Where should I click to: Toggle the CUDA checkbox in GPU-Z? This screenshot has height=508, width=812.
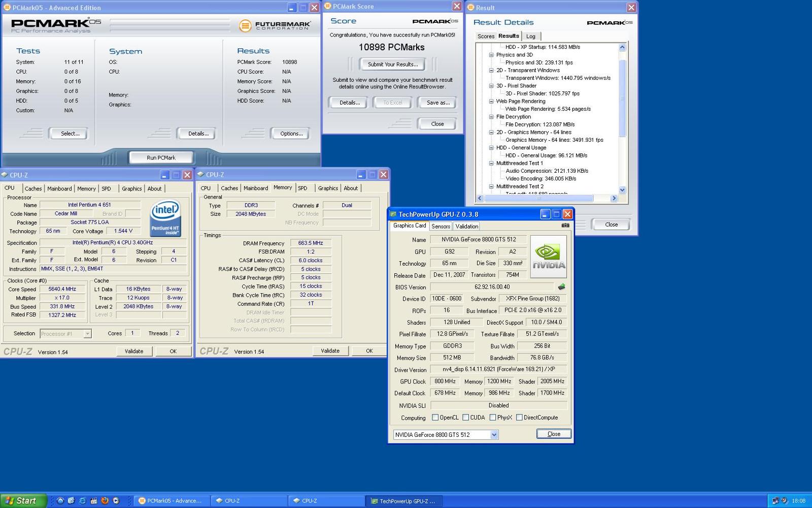pyautogui.click(x=465, y=418)
